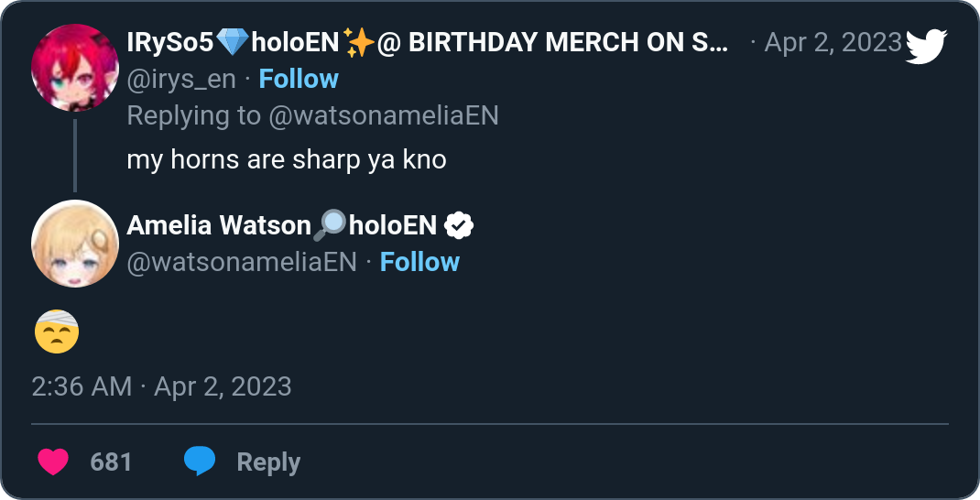Image resolution: width=980 pixels, height=500 pixels.
Task: Click the "Replying to @watsonameliaEN" text
Action: (312, 115)
